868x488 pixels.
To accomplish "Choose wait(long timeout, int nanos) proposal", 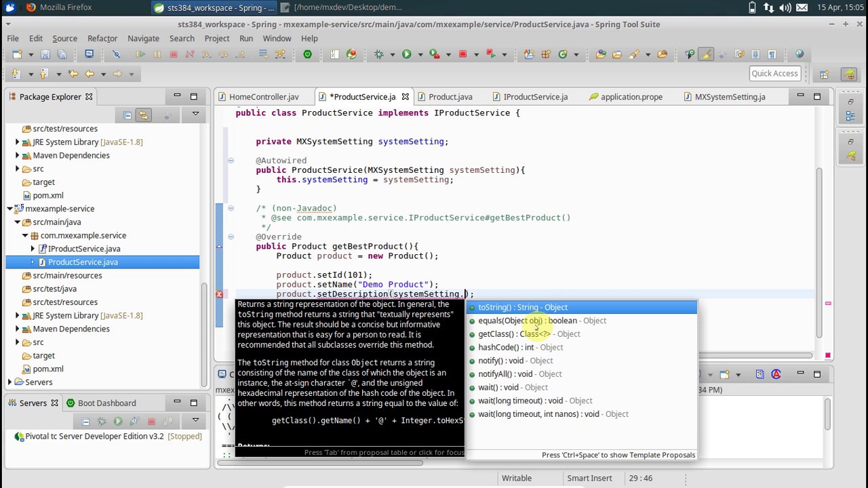I will (582, 414).
